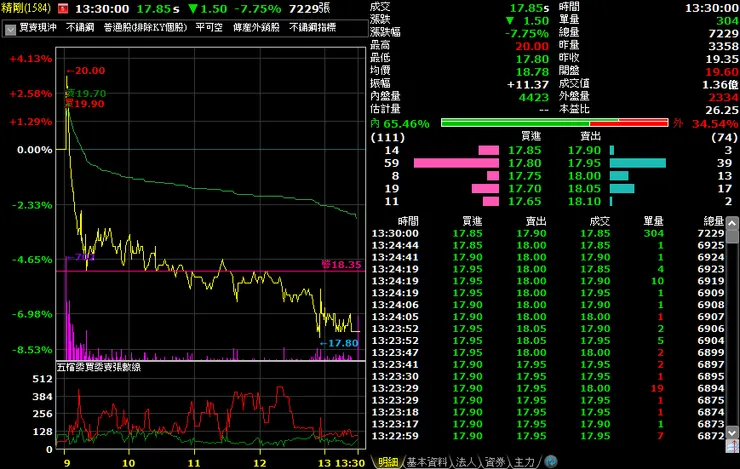Image resolution: width=740 pixels, height=469 pixels.
Task: Open the 法人 tab
Action: pyautogui.click(x=466, y=462)
